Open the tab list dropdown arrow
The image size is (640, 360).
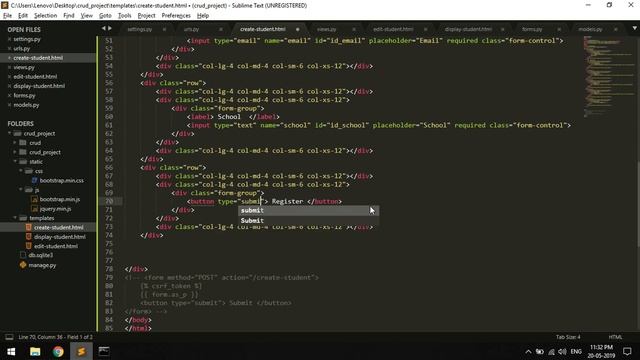pyautogui.click(x=635, y=28)
